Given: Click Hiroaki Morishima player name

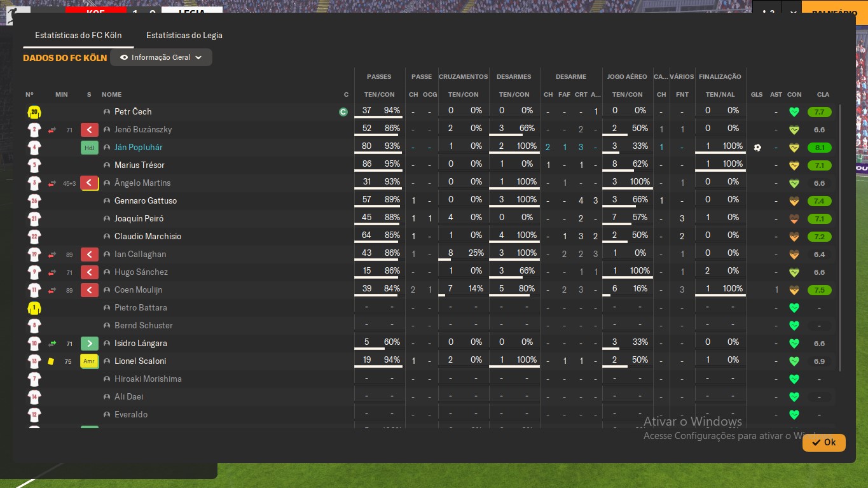Looking at the screenshot, I should (x=148, y=379).
